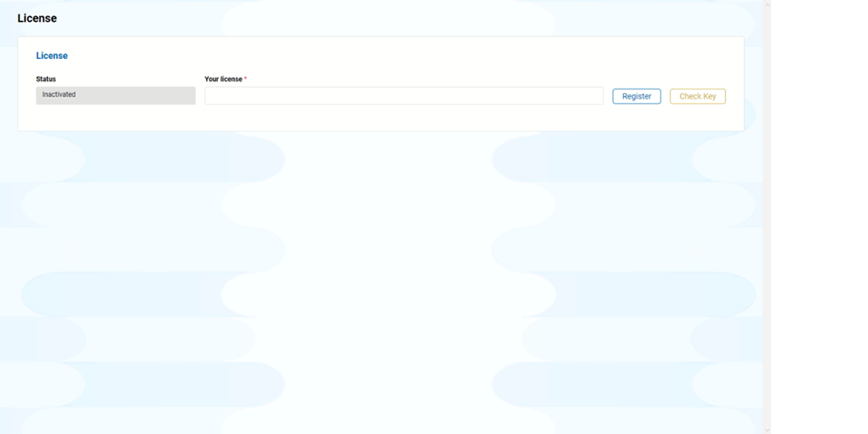This screenshot has height=434, width=868.
Task: Click the scrollbar down arrow
Action: (x=767, y=429)
